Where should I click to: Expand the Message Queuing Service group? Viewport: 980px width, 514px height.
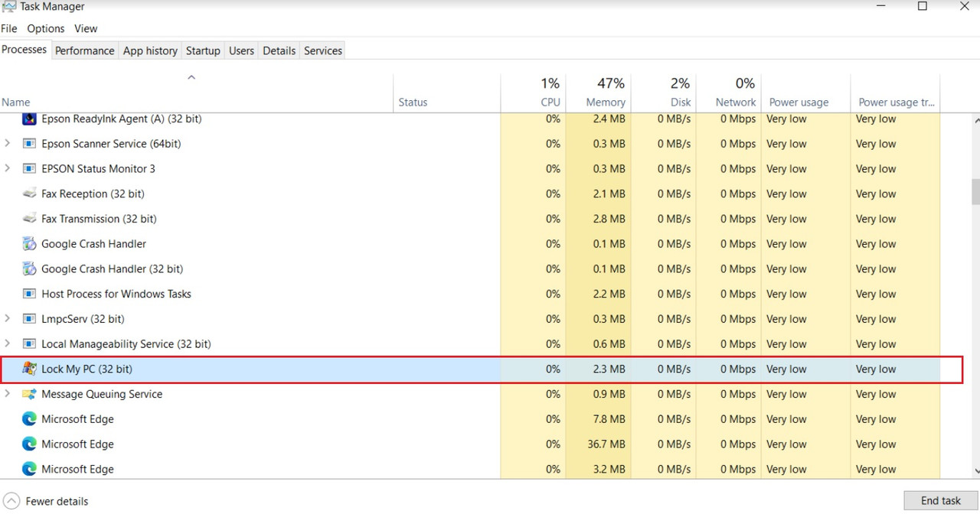[x=8, y=394]
